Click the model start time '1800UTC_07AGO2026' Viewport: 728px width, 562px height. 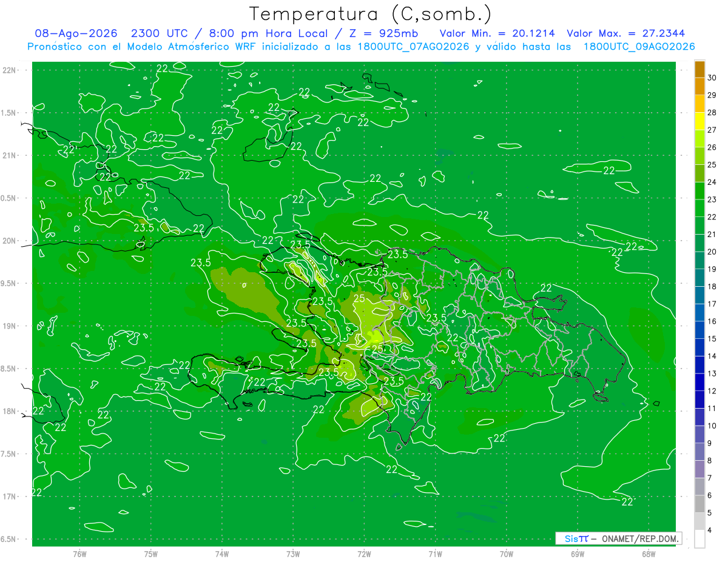tap(412, 47)
